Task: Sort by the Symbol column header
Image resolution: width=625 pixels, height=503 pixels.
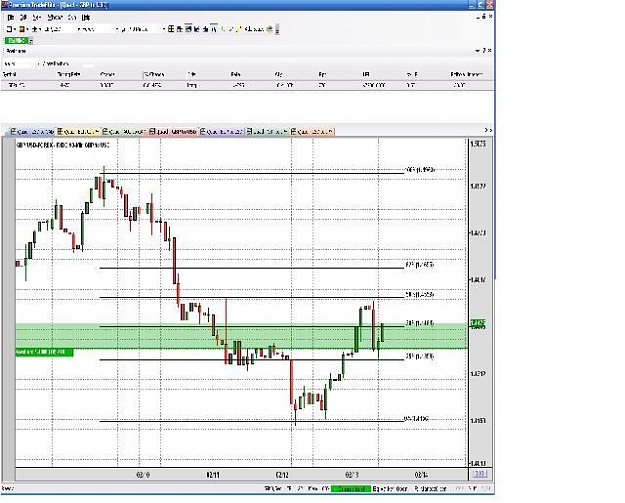Action: point(9,75)
